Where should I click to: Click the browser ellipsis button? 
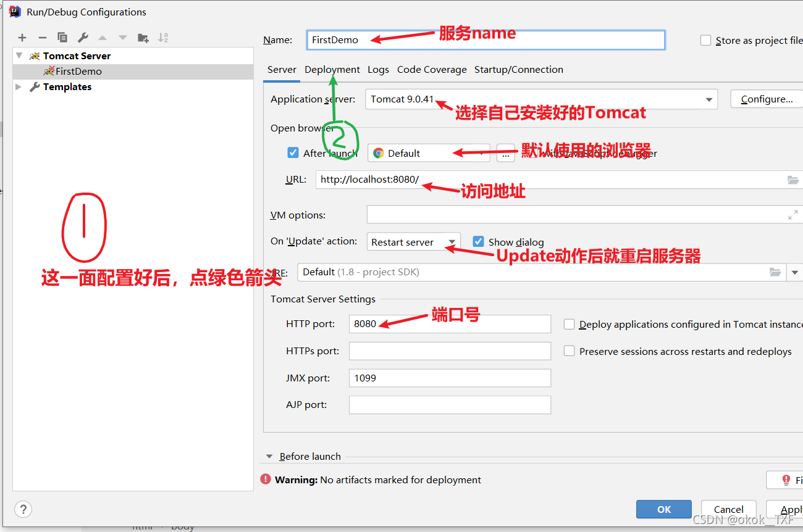(505, 153)
